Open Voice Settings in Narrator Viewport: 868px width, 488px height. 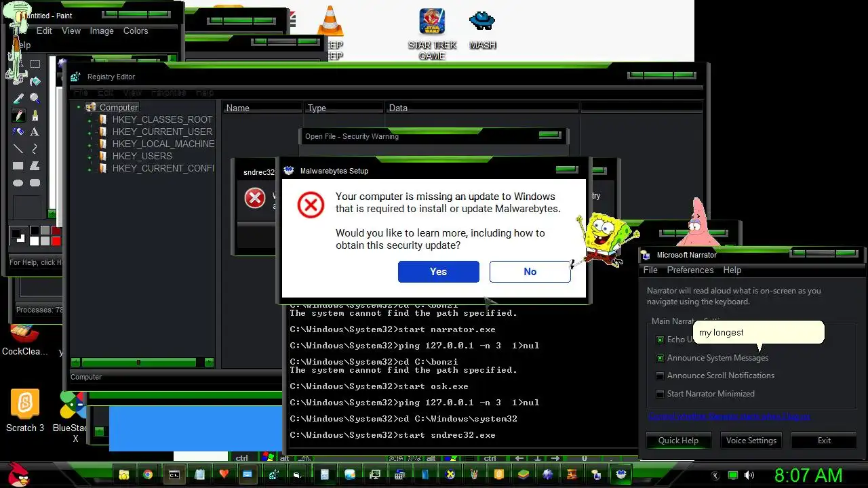tap(751, 441)
